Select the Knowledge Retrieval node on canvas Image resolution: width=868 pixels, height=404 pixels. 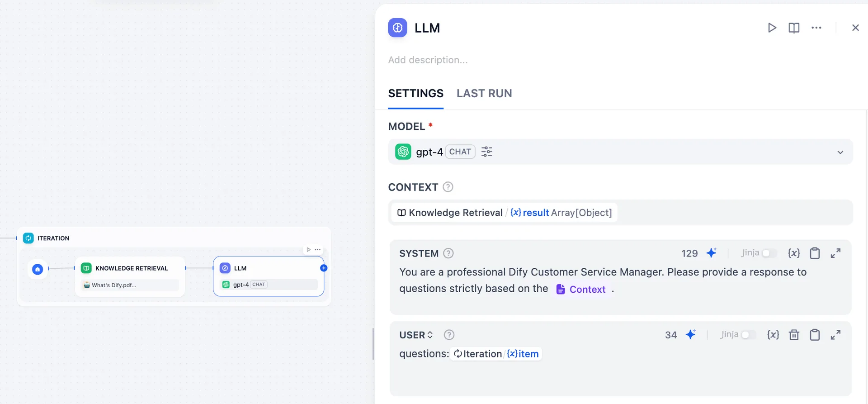point(130,276)
